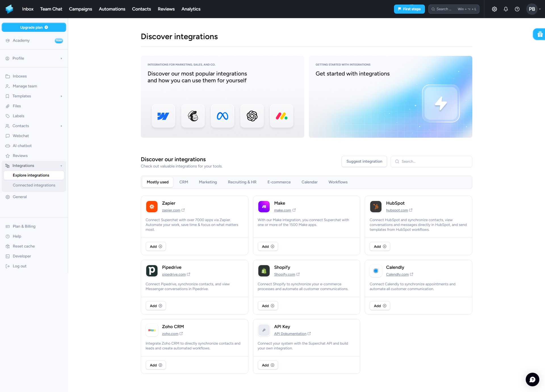Open the settings gear icon in top bar
Screen dimensions: 545x392
pos(494,9)
